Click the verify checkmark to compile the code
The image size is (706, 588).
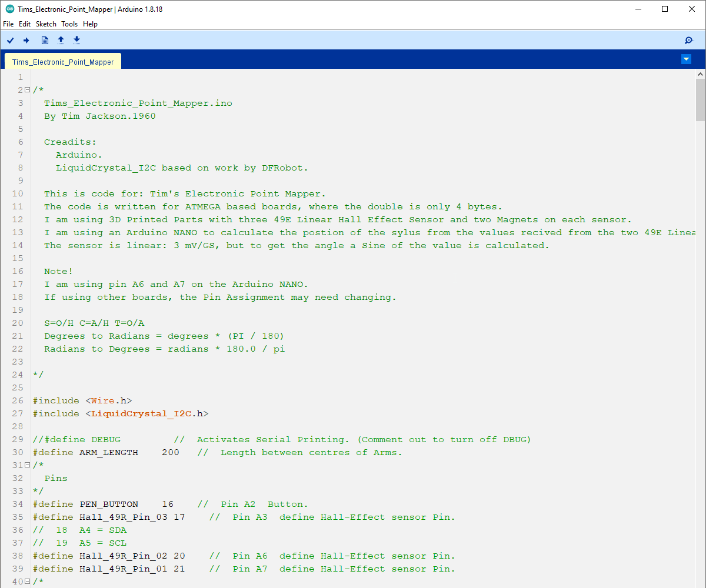tap(10, 40)
